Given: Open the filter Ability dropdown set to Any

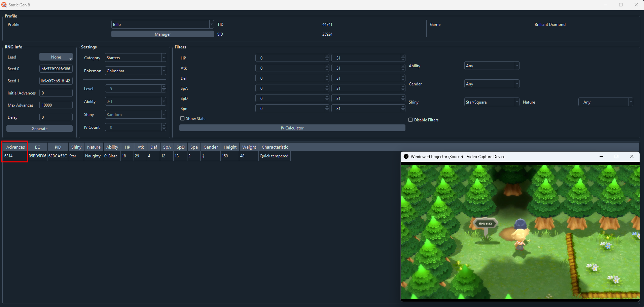Looking at the screenshot, I should [492, 66].
